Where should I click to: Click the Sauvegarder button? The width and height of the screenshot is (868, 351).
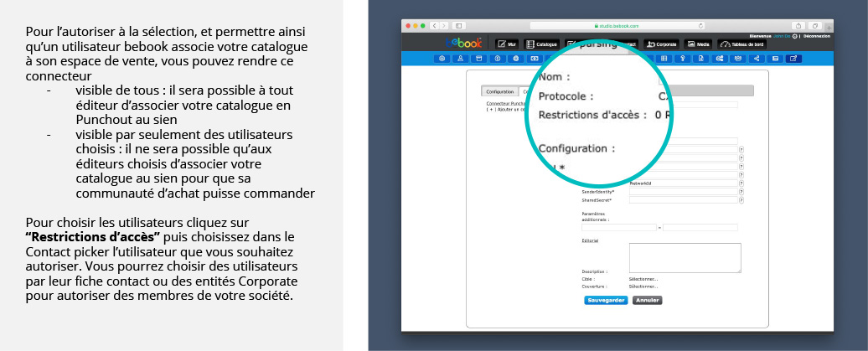(x=606, y=300)
